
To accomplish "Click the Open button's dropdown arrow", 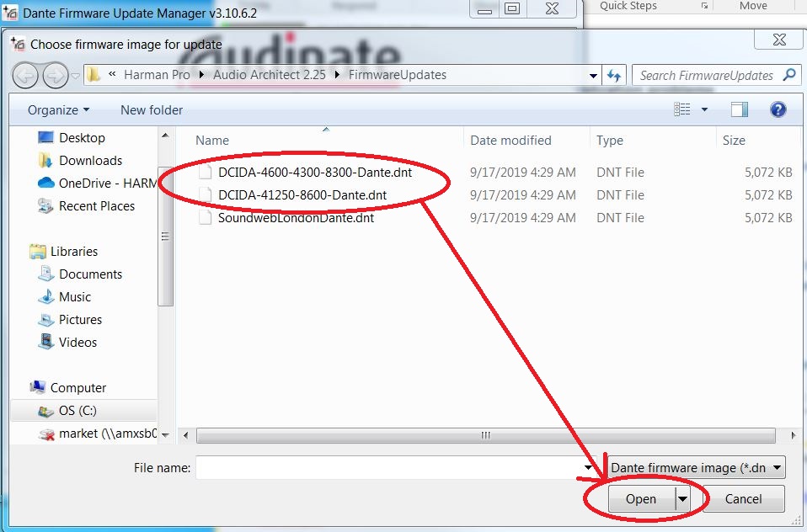I will pos(682,498).
